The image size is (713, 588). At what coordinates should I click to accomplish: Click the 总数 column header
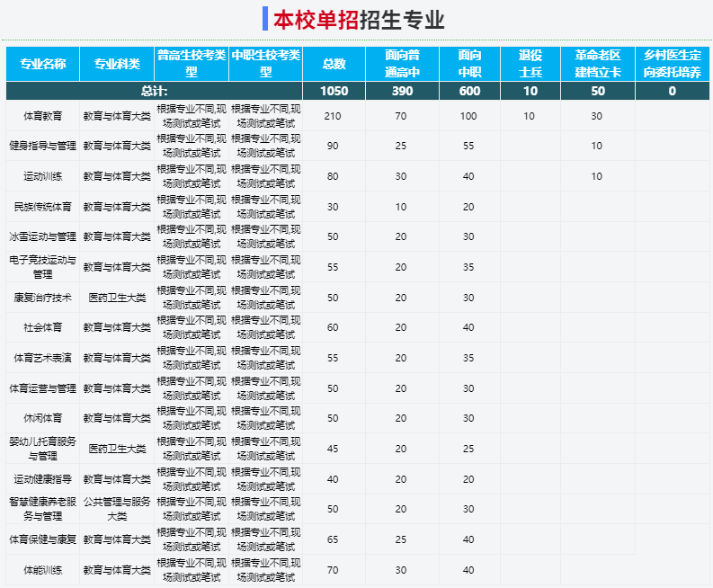333,64
